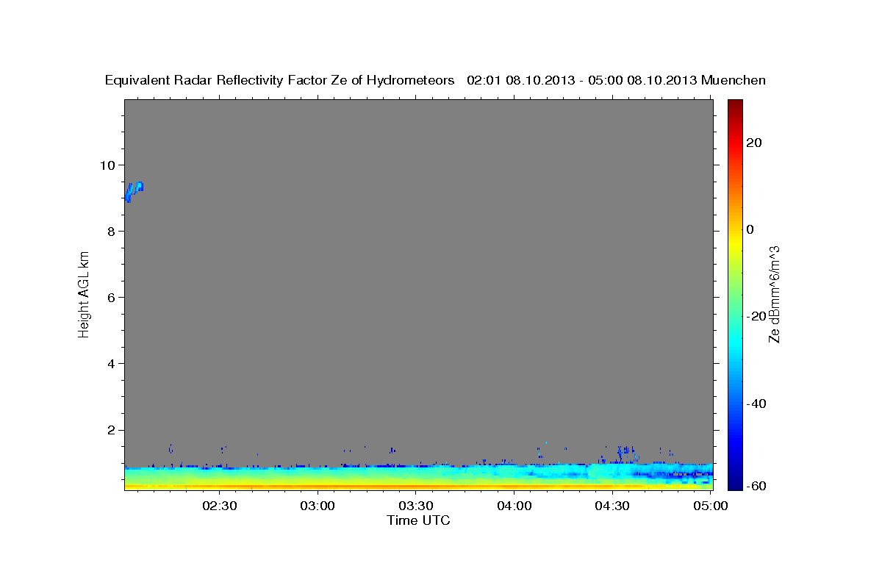The height and width of the screenshot is (588, 882).
Task: Click the '4' height tick label
Action: (112, 364)
